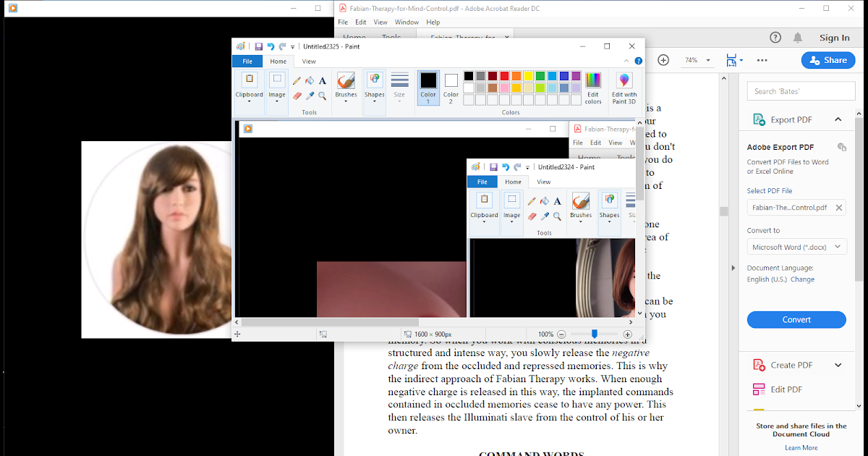Select the Magnifier tool in Untitled2325 Paint
868x456 pixels.
click(322, 96)
